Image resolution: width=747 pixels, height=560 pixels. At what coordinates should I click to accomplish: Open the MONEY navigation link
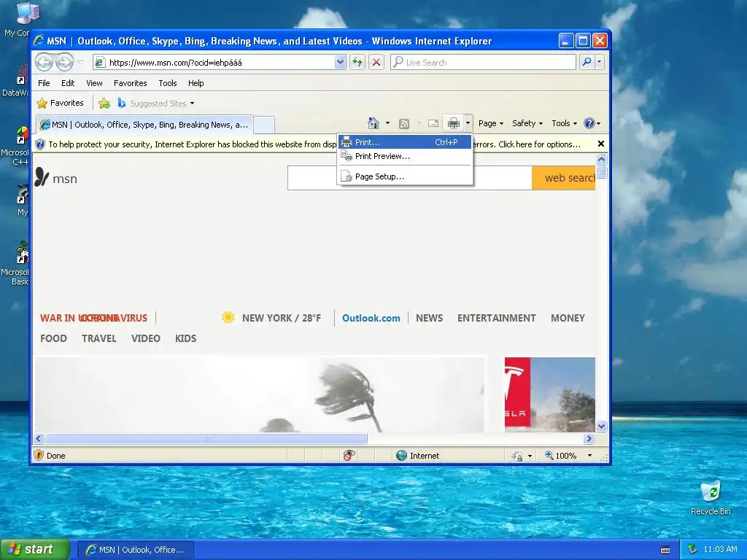(568, 318)
